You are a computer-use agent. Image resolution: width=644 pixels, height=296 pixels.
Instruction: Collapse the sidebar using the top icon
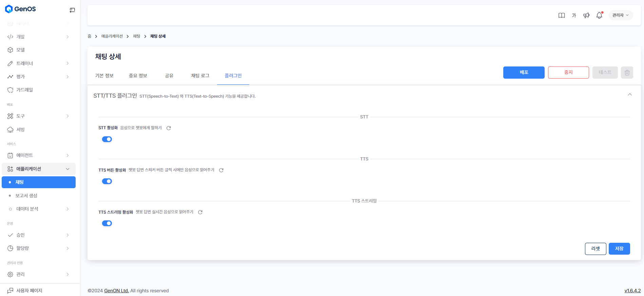[72, 10]
